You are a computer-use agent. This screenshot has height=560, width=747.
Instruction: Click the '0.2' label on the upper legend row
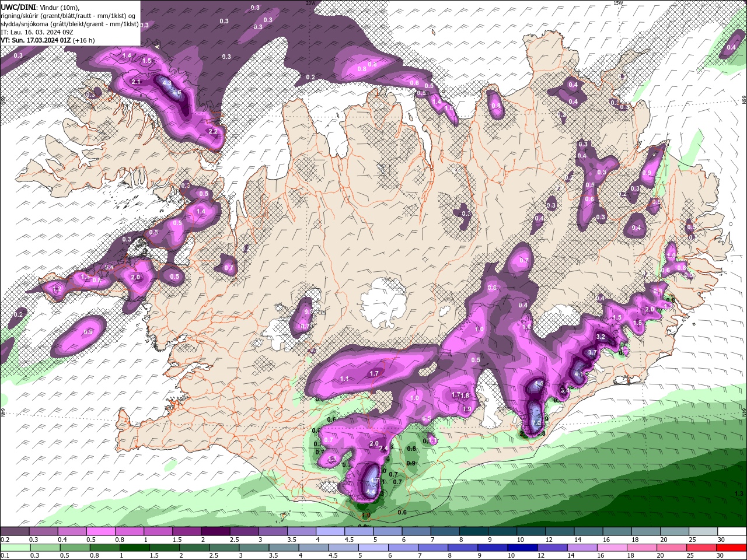pos(5,540)
